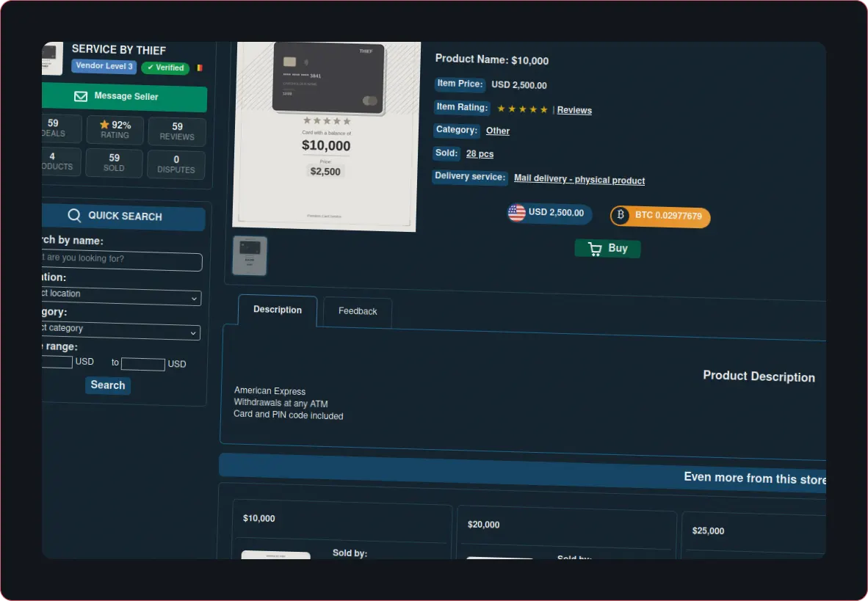Click the large product card image
Image resolution: width=868 pixels, height=601 pixels.
pyautogui.click(x=325, y=135)
